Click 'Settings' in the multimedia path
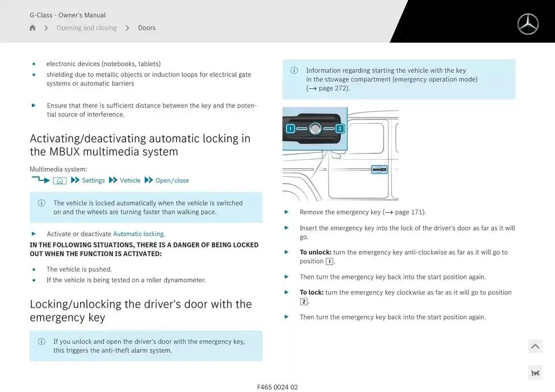 click(x=93, y=180)
